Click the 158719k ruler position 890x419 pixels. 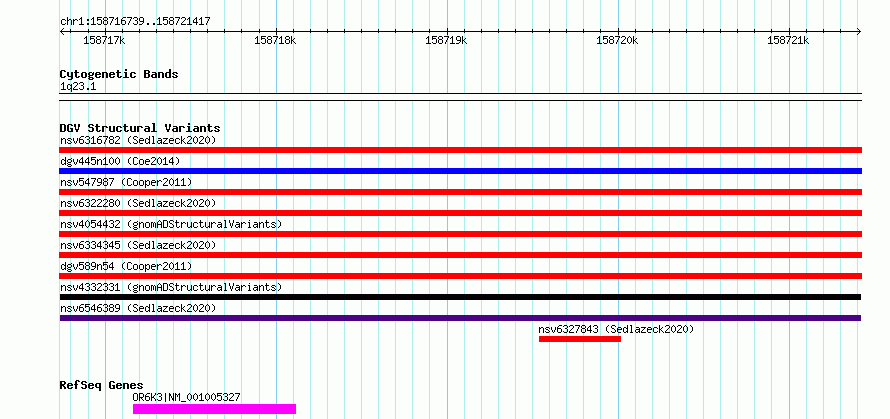pyautogui.click(x=446, y=40)
